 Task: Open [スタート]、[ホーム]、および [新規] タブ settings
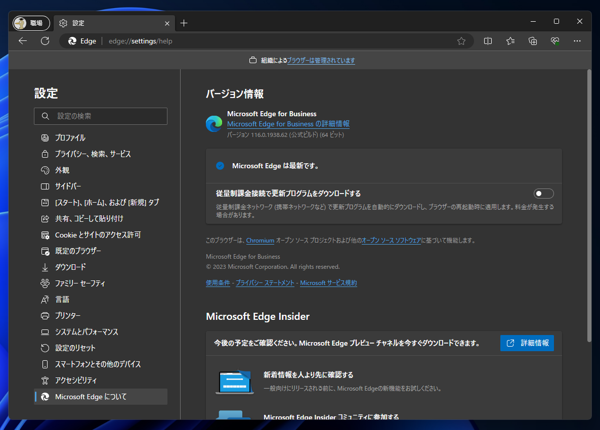[101, 202]
